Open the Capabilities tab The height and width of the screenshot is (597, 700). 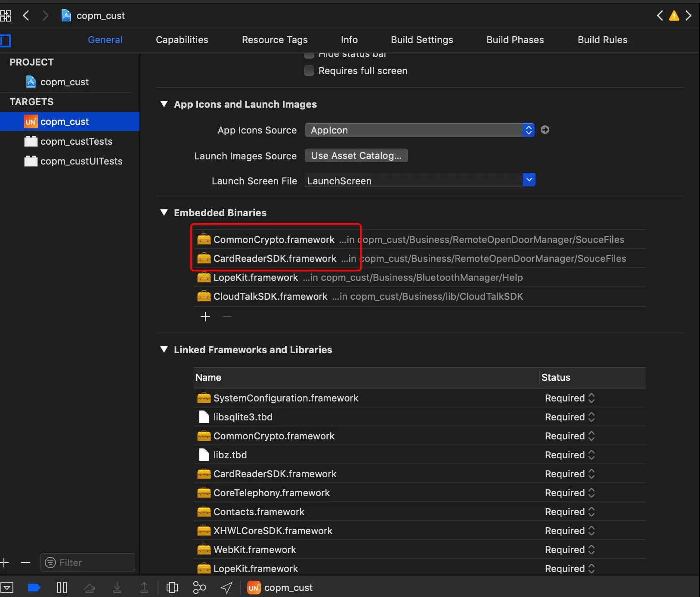point(182,40)
